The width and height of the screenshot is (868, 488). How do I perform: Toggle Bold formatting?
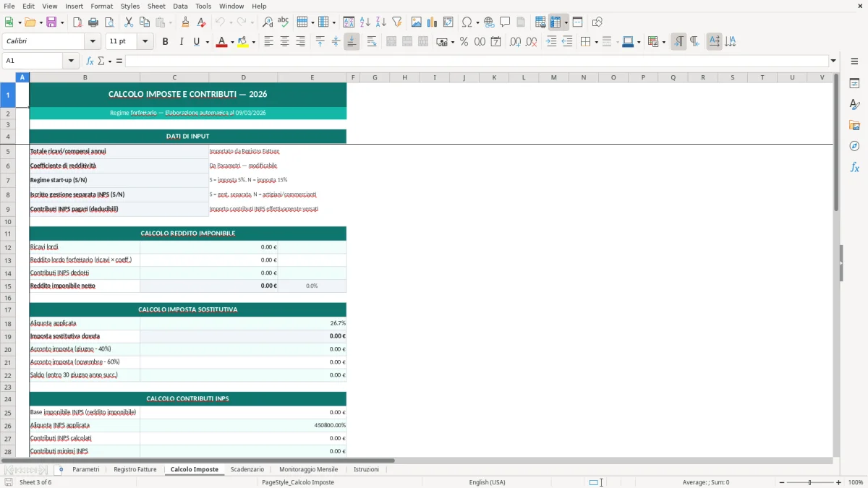166,42
